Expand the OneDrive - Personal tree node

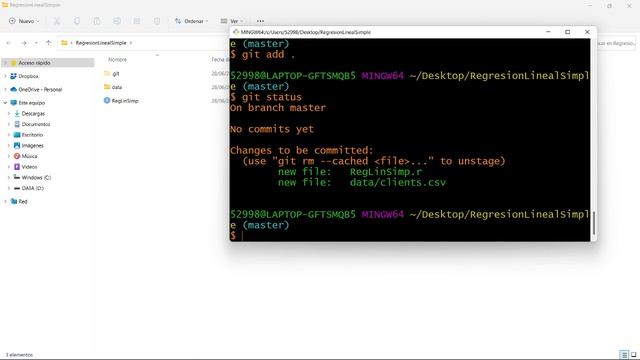[x=5, y=89]
